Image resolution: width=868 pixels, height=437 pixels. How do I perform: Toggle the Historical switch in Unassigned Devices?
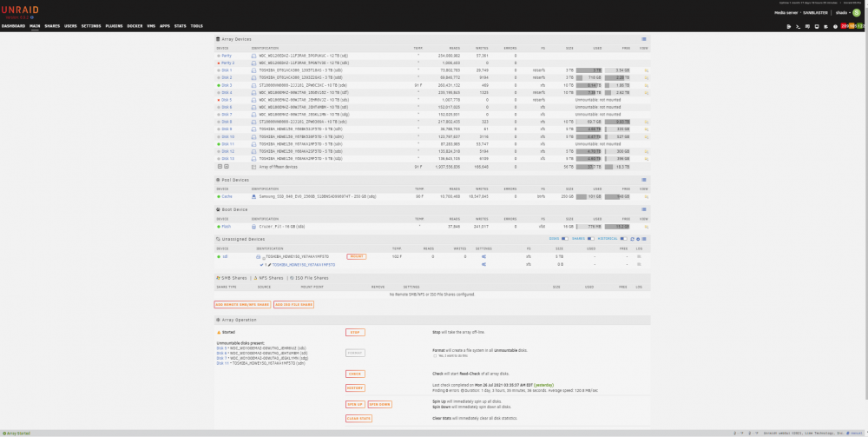624,239
